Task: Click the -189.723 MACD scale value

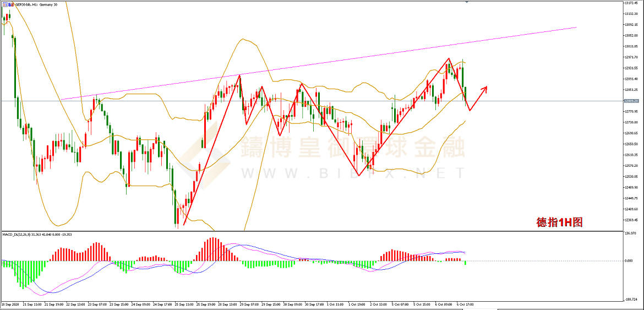Action: point(631,300)
